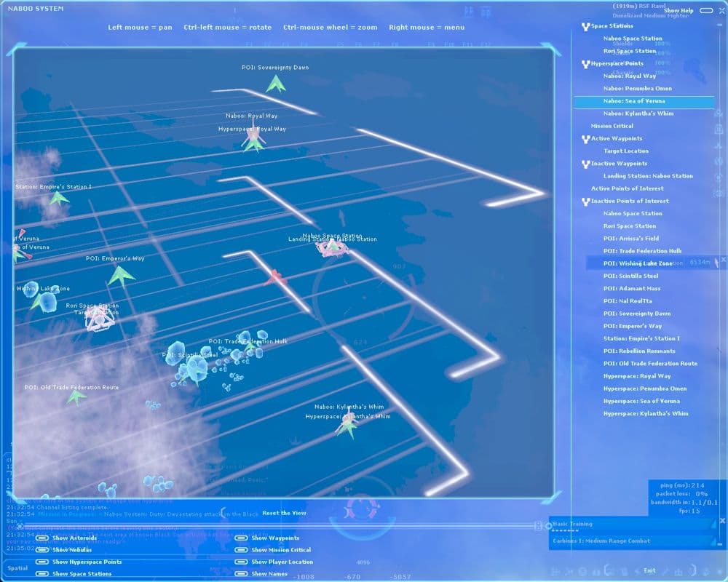728x582 pixels.
Task: Select Naboo: Penumbra Omen in the list
Action: click(x=638, y=88)
